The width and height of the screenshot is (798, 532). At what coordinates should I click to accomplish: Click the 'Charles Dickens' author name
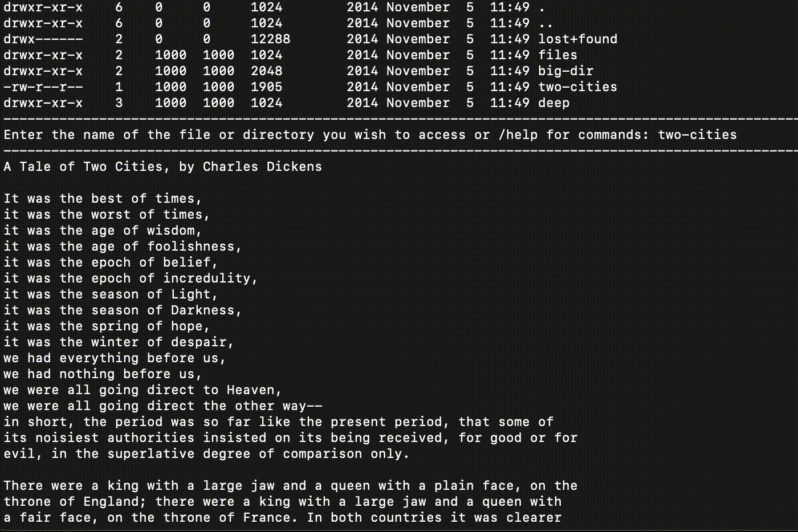click(262, 167)
